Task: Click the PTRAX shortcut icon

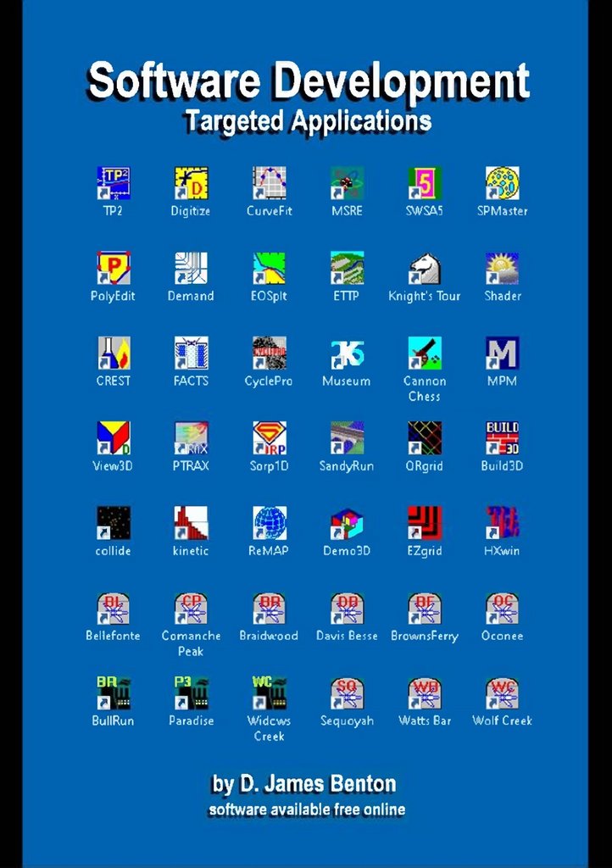Action: (x=191, y=438)
